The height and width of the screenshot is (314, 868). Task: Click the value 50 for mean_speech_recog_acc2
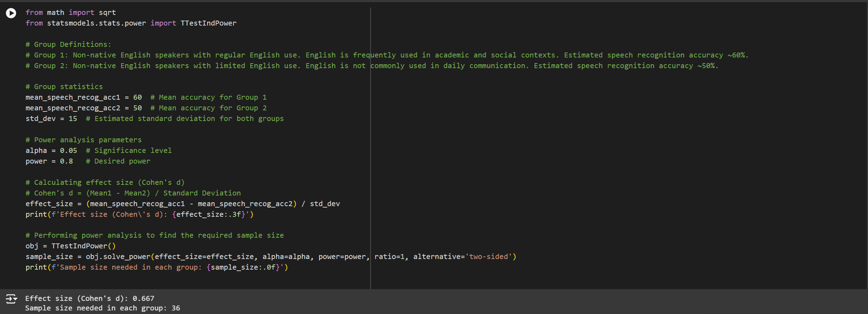(138, 108)
